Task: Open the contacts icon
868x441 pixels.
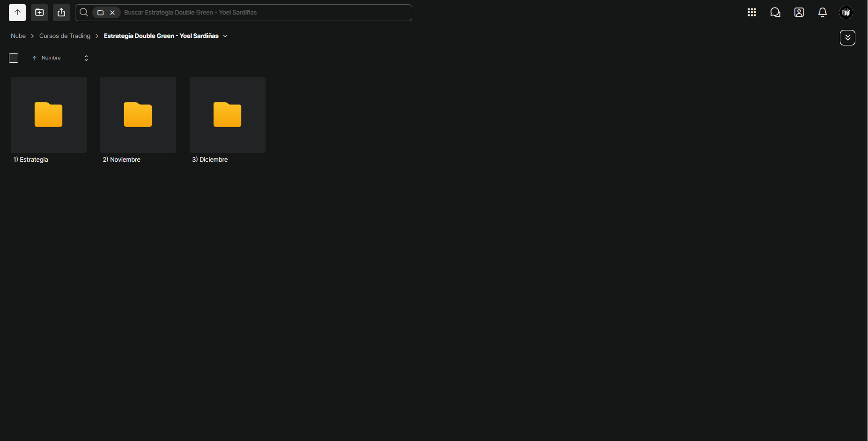Action: [x=799, y=13]
